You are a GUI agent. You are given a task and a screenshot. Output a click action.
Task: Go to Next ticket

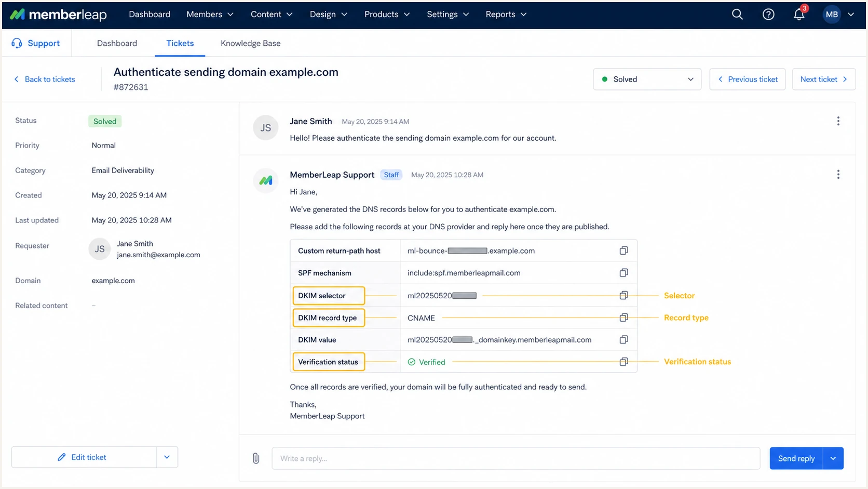[x=824, y=79]
